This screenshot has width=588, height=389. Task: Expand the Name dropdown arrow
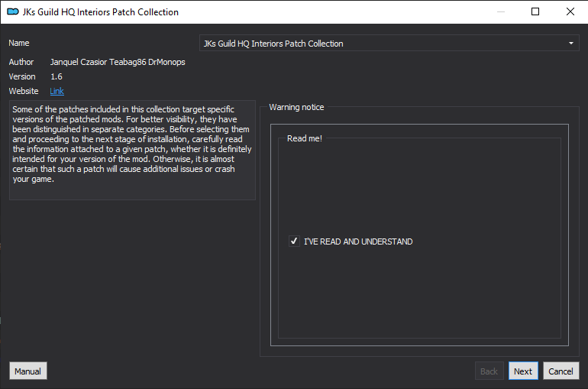[x=570, y=43]
